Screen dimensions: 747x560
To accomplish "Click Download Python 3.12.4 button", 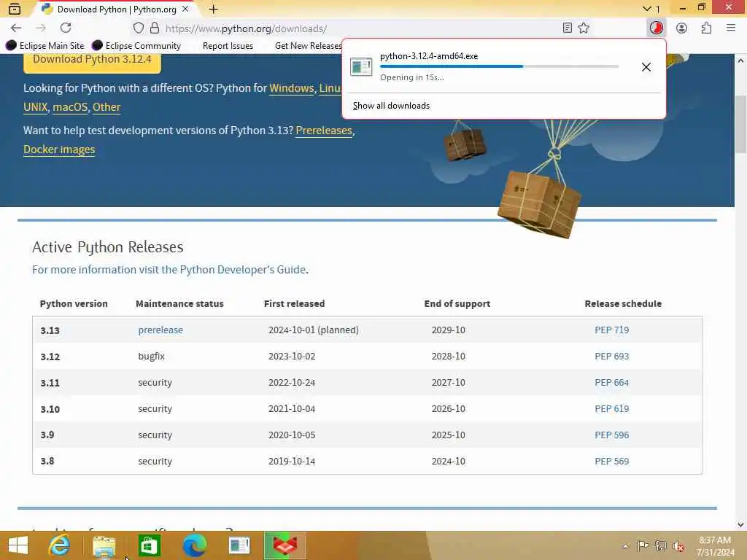I will coord(92,61).
